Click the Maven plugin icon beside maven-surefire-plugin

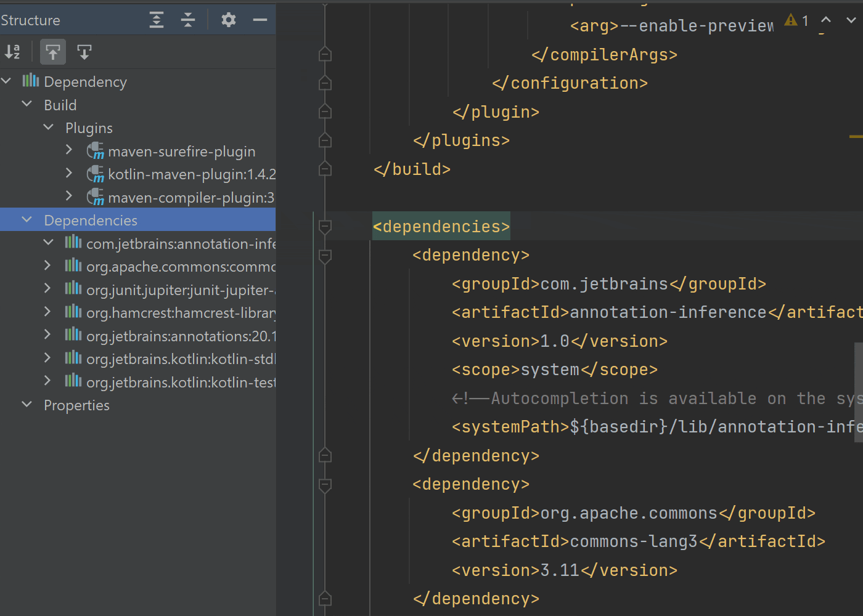click(x=95, y=150)
